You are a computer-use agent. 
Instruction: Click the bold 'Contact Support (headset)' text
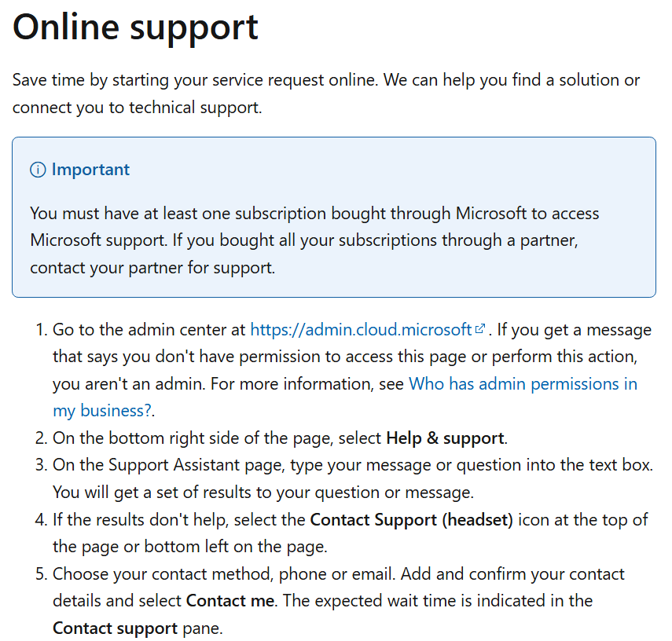click(411, 520)
